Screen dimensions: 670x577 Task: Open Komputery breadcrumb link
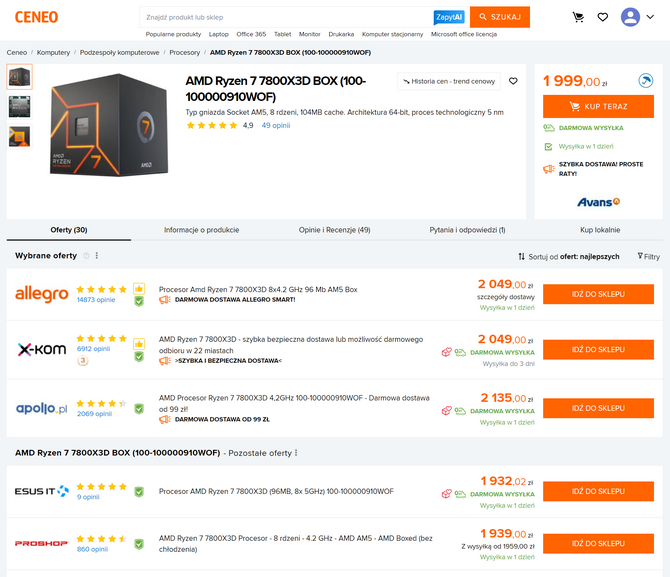53,53
